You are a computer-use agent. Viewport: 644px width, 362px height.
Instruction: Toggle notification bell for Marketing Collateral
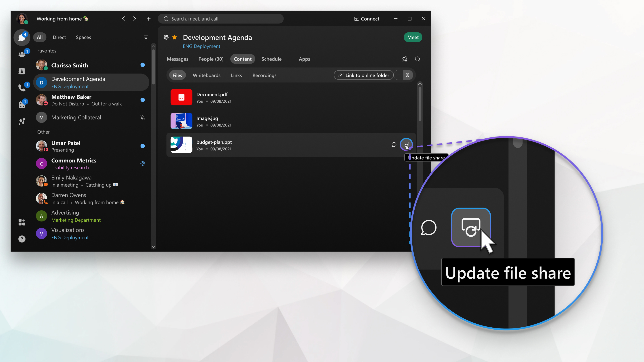click(142, 117)
